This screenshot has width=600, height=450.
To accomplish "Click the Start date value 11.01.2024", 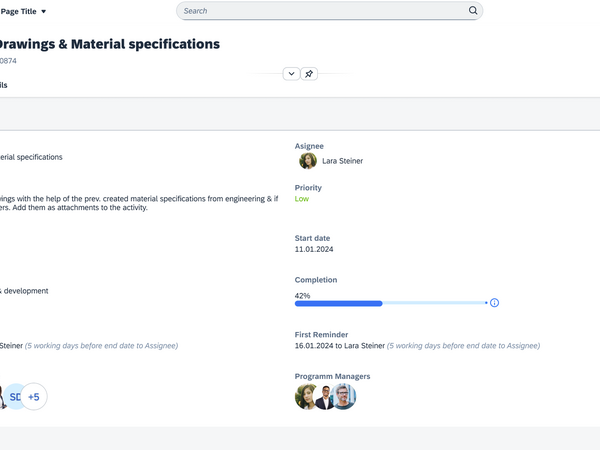I will pyautogui.click(x=314, y=249).
